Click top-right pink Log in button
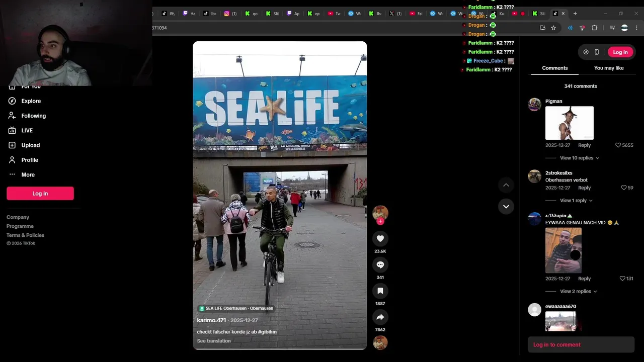 pos(620,52)
